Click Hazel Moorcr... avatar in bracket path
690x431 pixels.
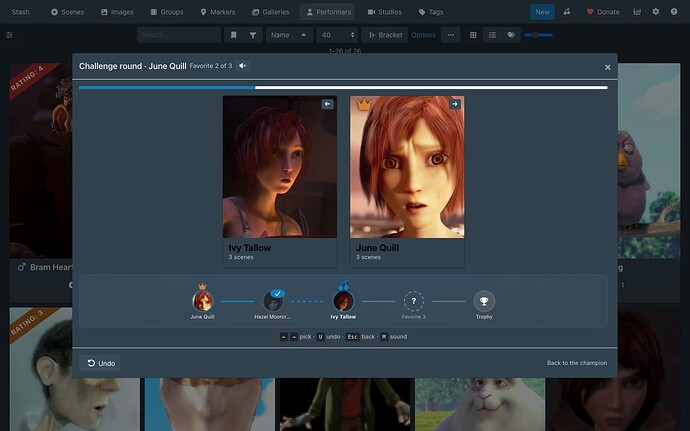coord(273,301)
